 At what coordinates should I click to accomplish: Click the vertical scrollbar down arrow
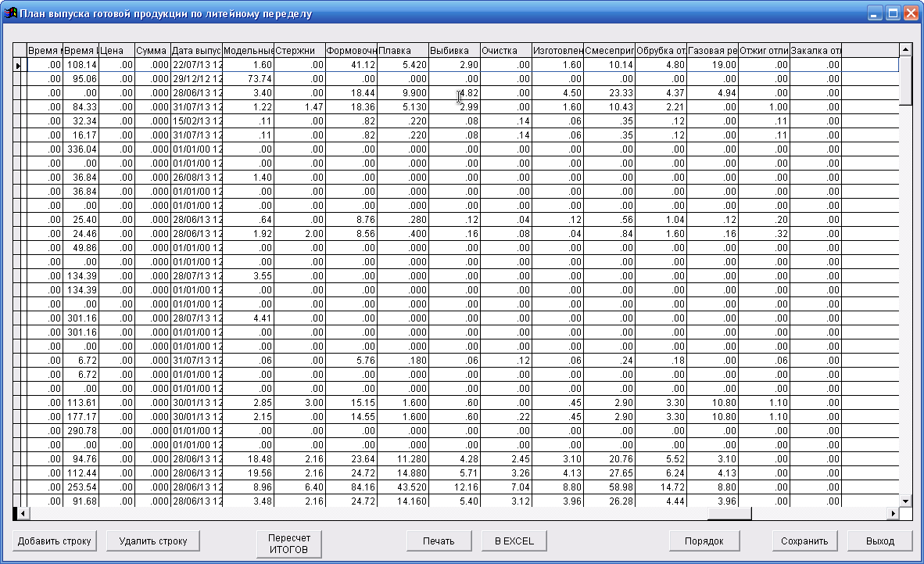click(x=905, y=501)
